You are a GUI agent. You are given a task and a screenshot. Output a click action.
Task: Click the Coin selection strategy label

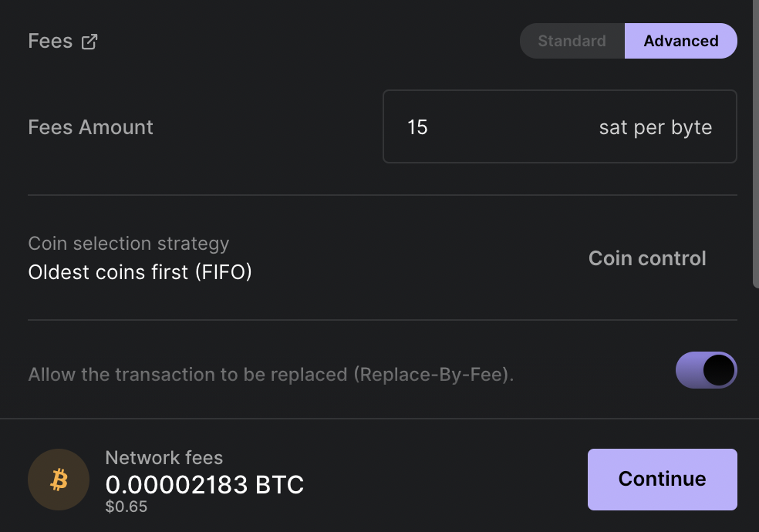click(x=129, y=244)
